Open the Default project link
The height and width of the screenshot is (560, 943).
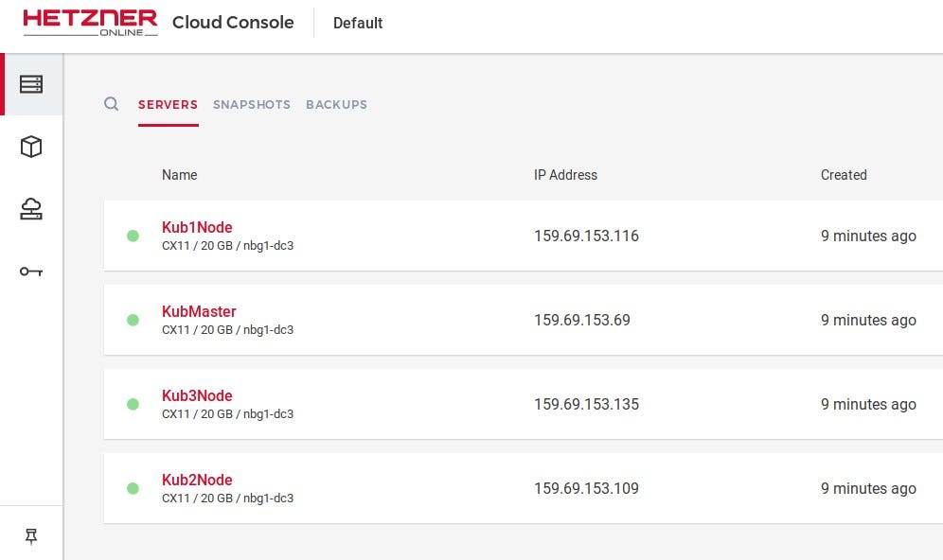[x=358, y=23]
